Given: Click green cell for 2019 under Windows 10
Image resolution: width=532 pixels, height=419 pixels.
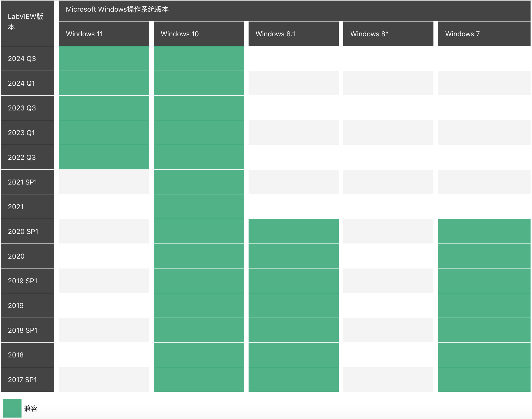Looking at the screenshot, I should pos(199,305).
